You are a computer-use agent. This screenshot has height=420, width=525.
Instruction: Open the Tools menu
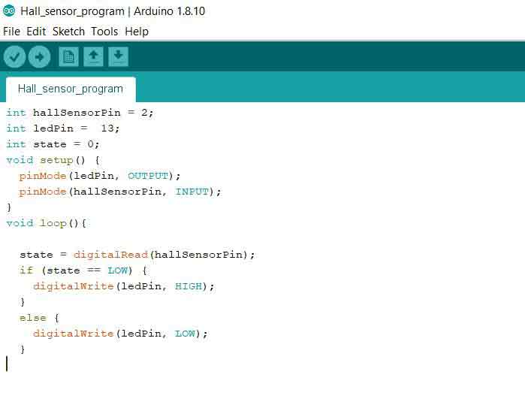[x=104, y=32]
